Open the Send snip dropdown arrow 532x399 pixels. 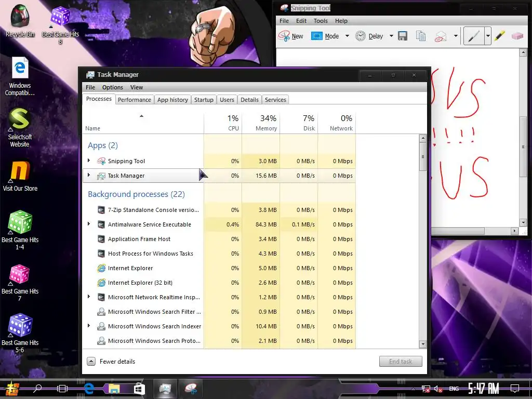point(456,36)
